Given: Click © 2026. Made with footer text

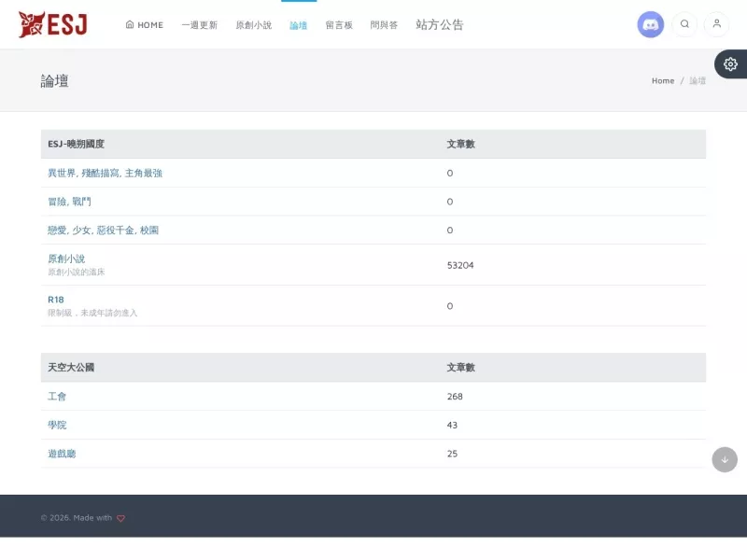Looking at the screenshot, I should 77,518.
